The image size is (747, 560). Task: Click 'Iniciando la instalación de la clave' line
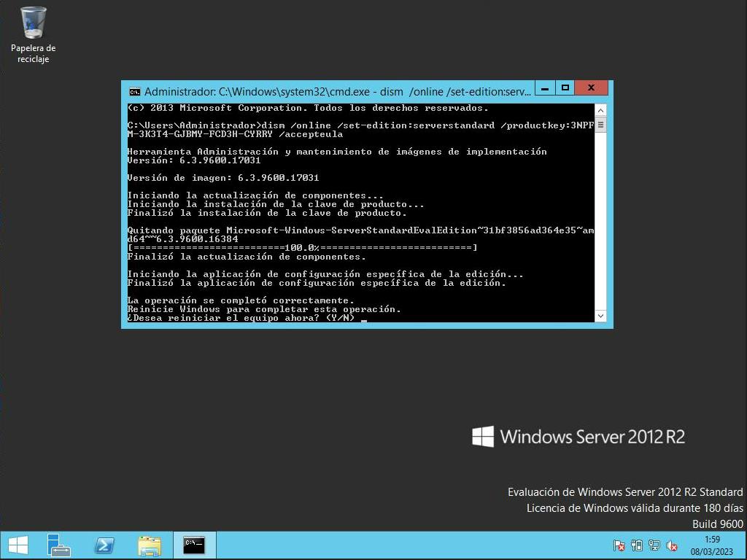(276, 204)
